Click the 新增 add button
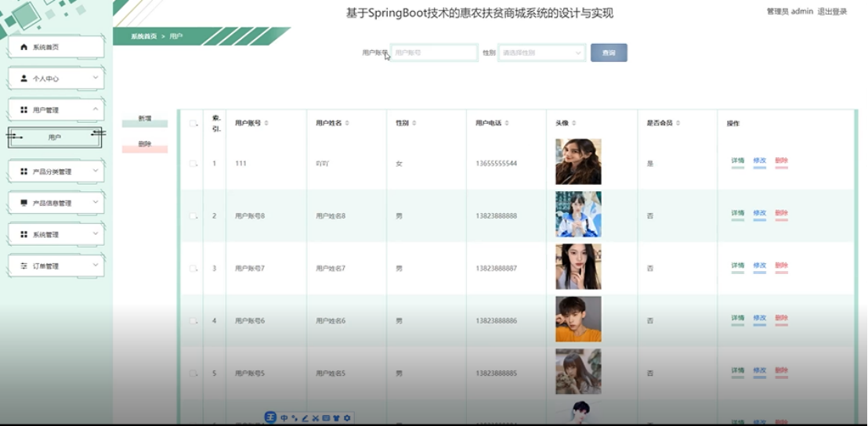This screenshot has height=426, width=868. pos(144,120)
